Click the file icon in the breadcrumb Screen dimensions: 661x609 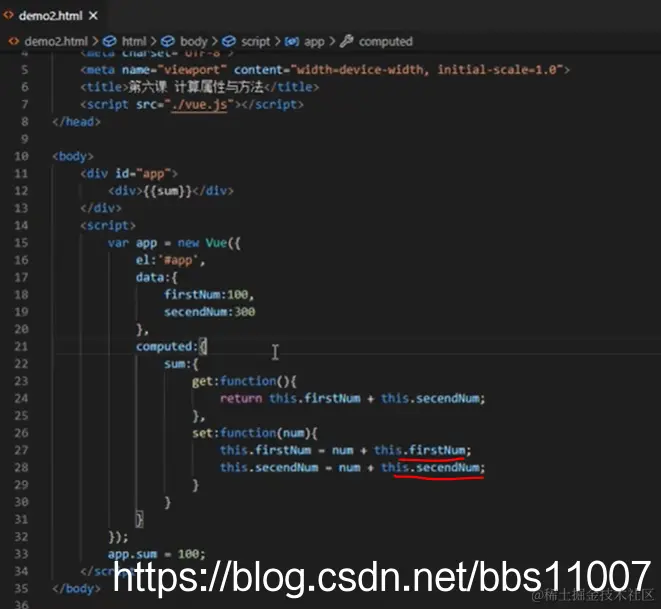[14, 41]
